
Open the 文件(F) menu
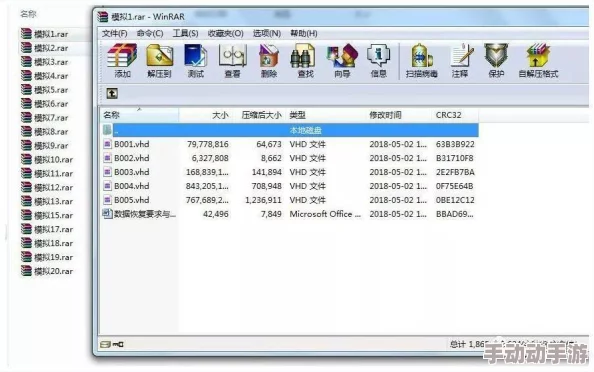[114, 33]
